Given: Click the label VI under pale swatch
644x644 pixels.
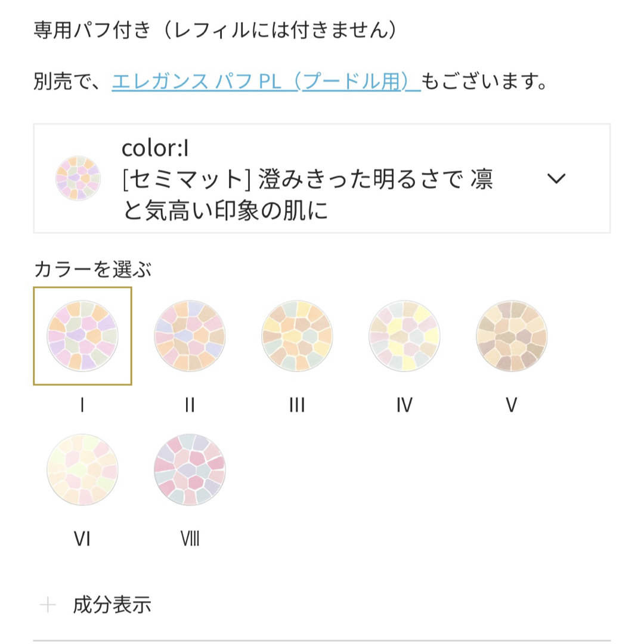Looking at the screenshot, I should pos(82,538).
